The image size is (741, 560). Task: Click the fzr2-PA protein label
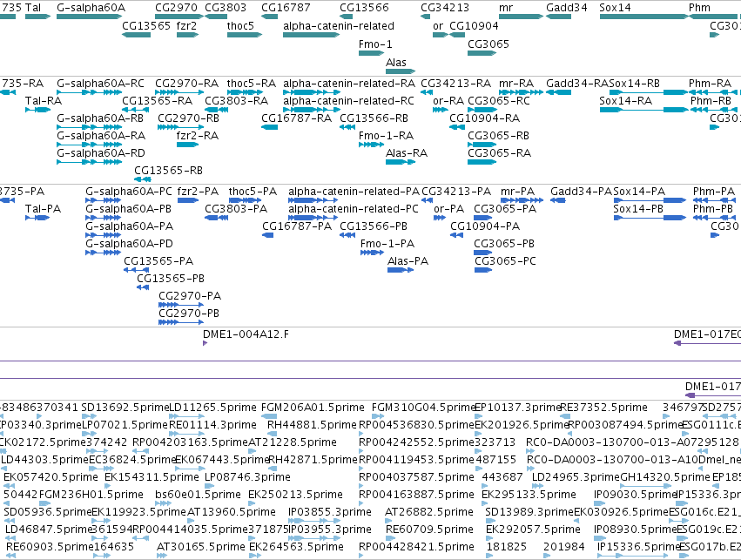[x=198, y=192]
